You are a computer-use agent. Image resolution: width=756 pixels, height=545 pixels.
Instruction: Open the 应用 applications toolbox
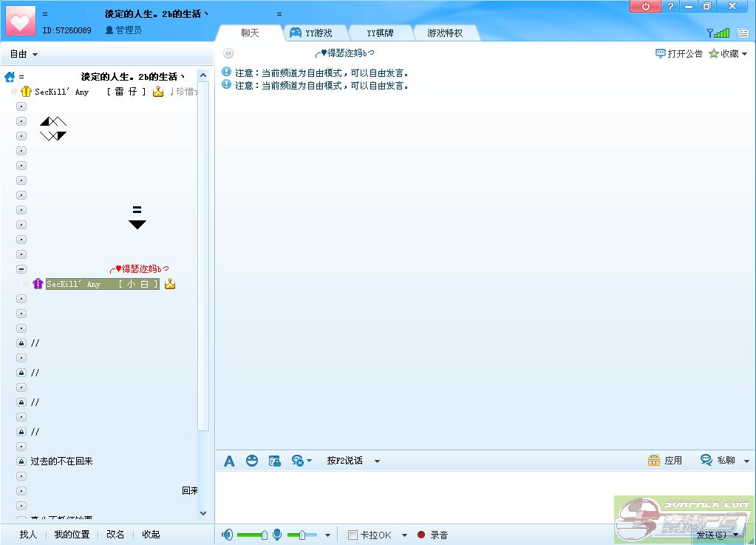[664, 461]
